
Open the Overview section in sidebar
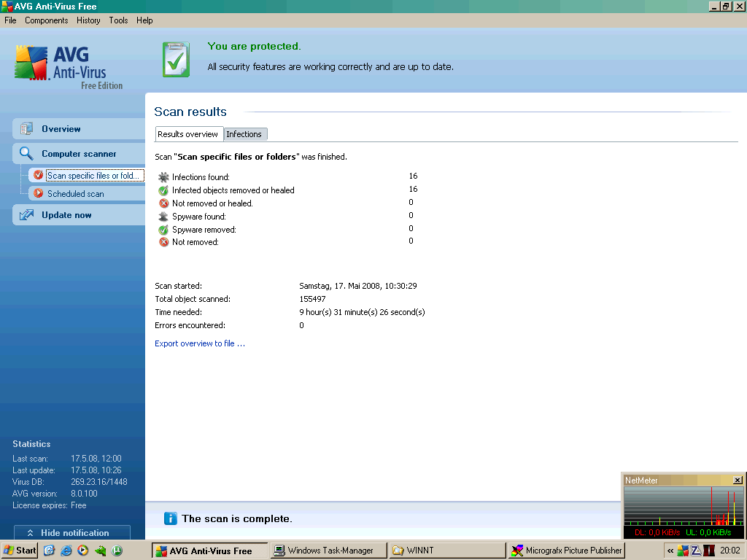pos(61,129)
